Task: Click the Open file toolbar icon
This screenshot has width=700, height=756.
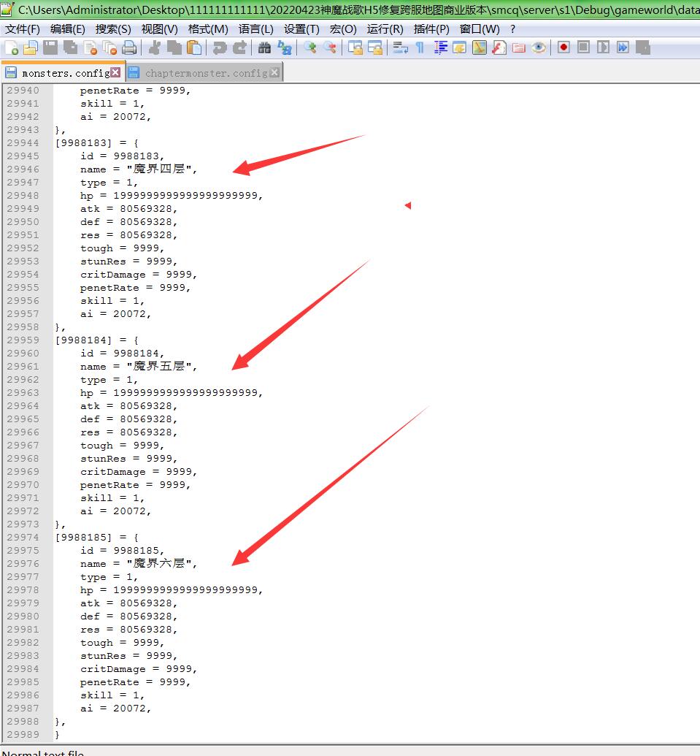Action: coord(31,47)
